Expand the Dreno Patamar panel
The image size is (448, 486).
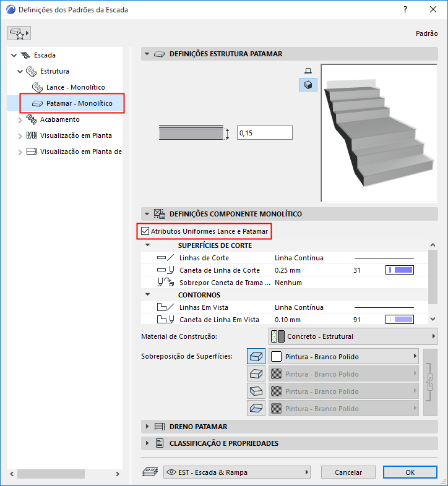tap(147, 427)
